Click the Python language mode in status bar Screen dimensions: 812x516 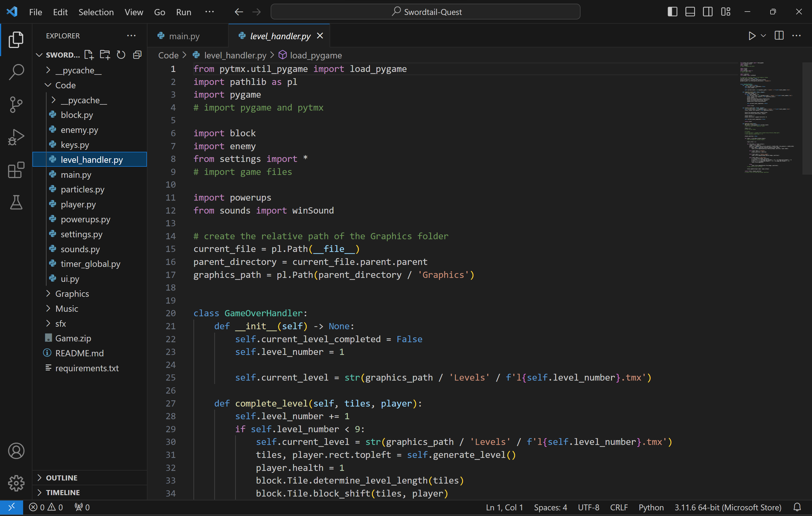tap(651, 507)
